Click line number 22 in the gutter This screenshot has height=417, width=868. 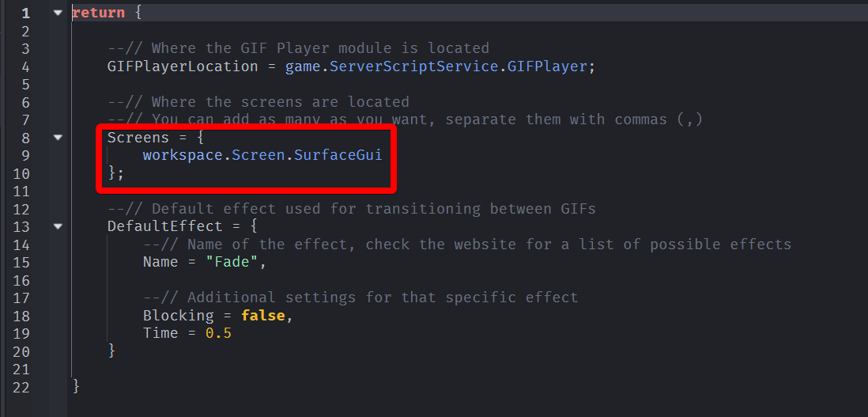(x=21, y=387)
